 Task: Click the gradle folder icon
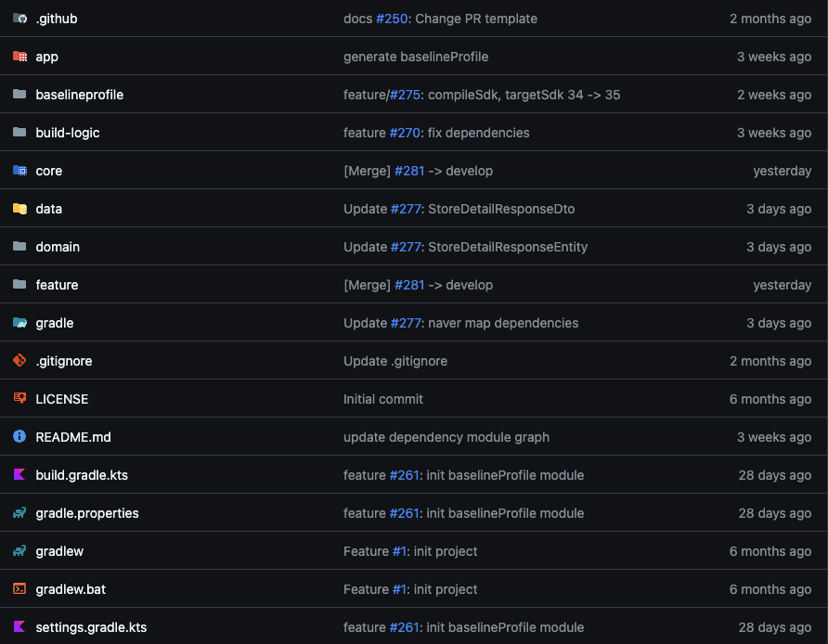[19, 323]
